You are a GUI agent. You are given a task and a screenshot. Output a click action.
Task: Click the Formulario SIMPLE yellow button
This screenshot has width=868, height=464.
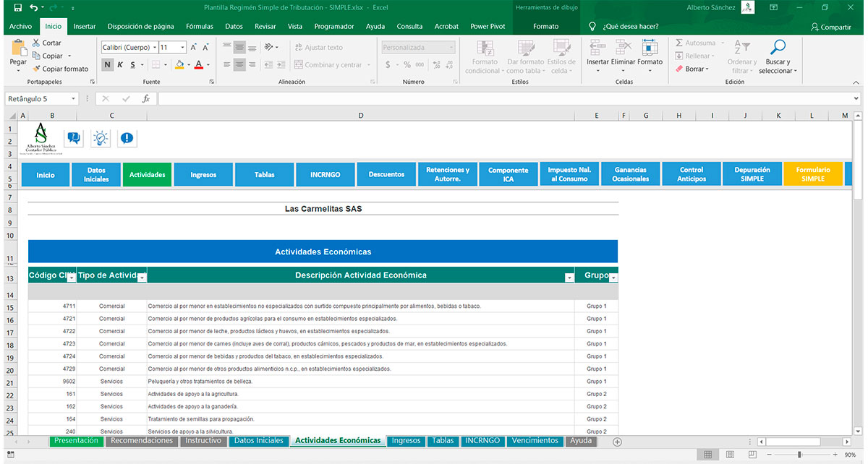click(x=813, y=174)
